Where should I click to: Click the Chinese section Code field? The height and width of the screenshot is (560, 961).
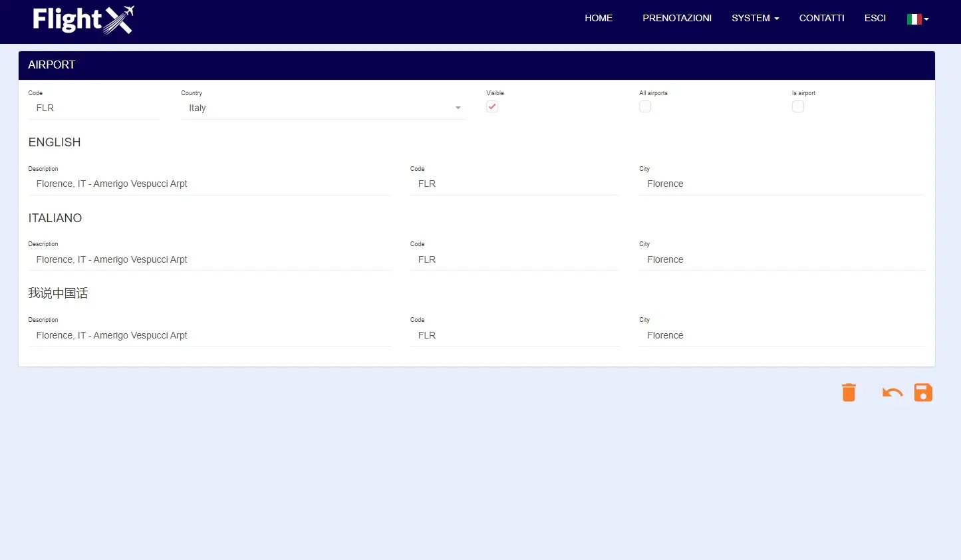click(x=514, y=335)
